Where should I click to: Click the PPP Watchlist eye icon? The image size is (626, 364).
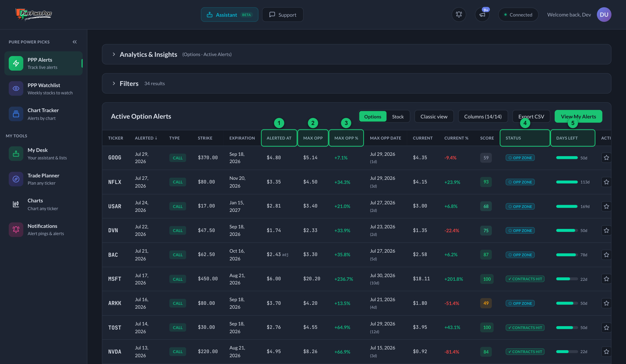16,89
